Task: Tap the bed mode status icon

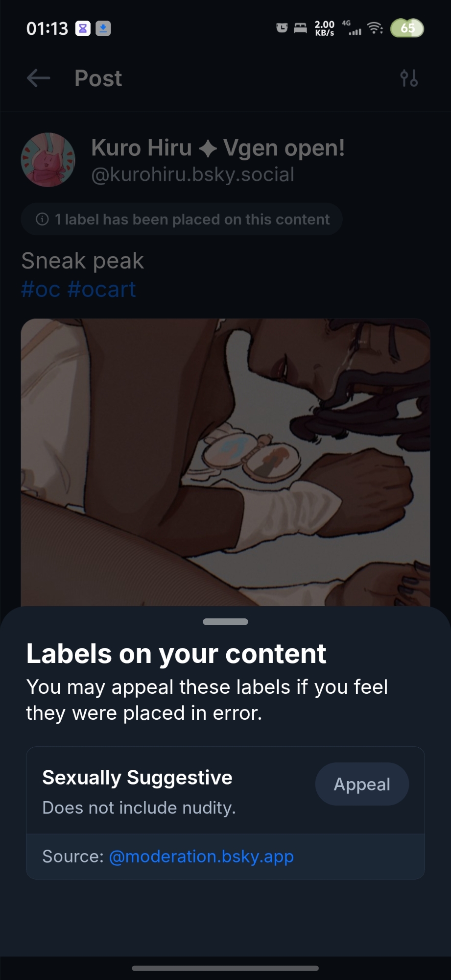Action: 300,28
